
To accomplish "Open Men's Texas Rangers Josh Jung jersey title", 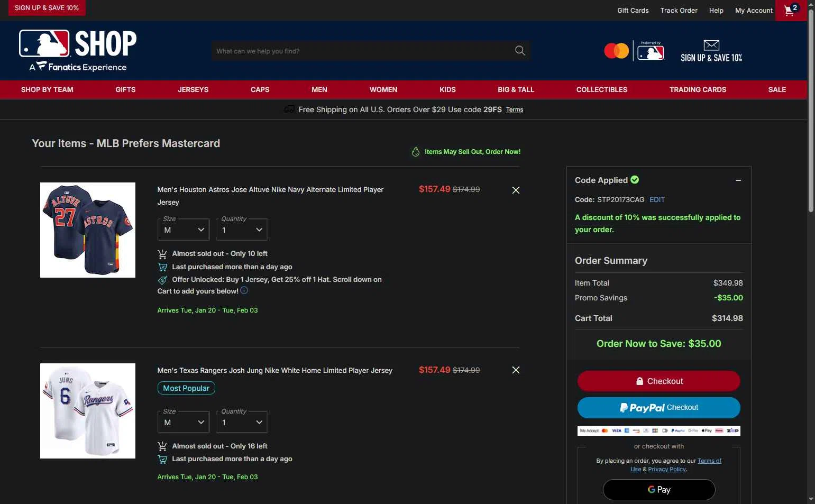I will (x=274, y=370).
